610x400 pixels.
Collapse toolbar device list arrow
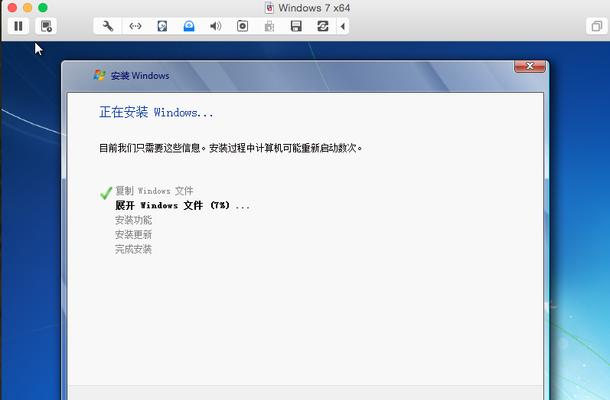(x=343, y=26)
